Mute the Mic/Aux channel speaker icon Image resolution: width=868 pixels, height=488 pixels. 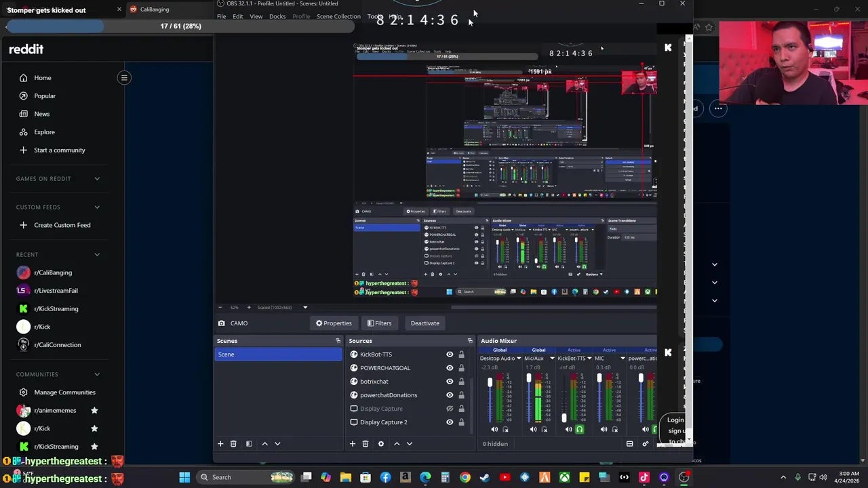click(x=533, y=429)
